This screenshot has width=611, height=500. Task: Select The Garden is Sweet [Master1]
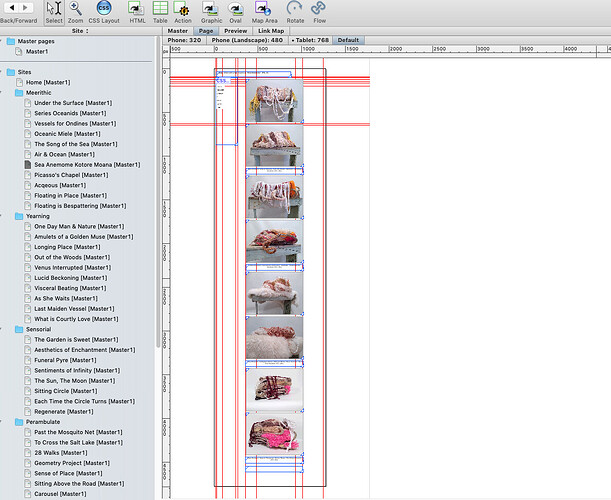76,339
